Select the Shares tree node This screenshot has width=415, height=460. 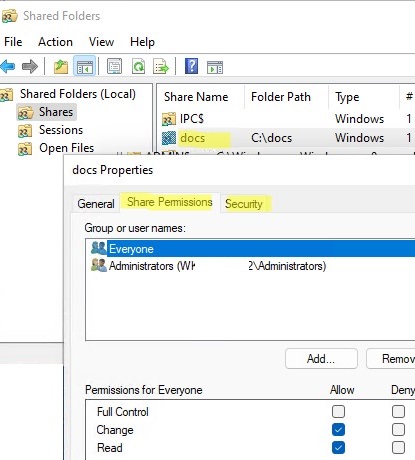56,112
